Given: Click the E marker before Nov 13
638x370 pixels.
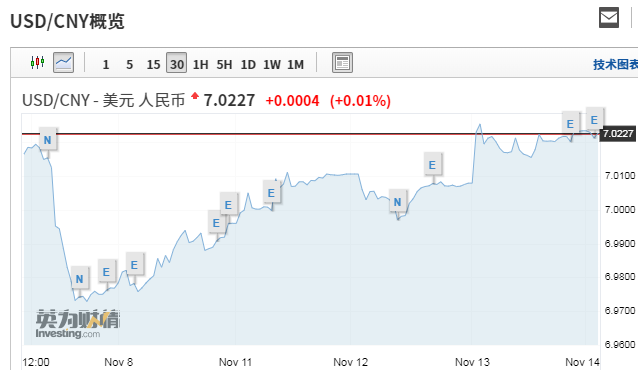Looking at the screenshot, I should [432, 165].
